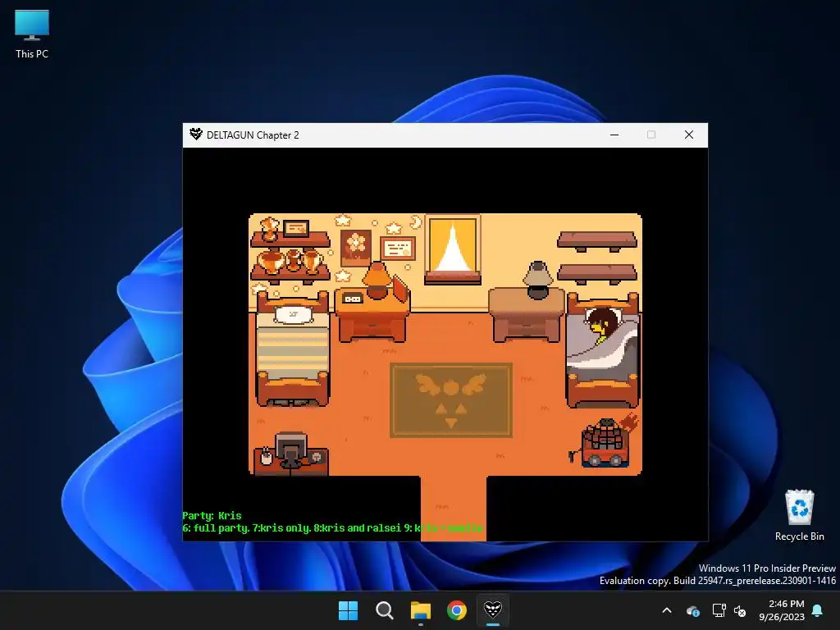This screenshot has width=840, height=630.
Task: Click the bright window with curtain
Action: point(453,249)
